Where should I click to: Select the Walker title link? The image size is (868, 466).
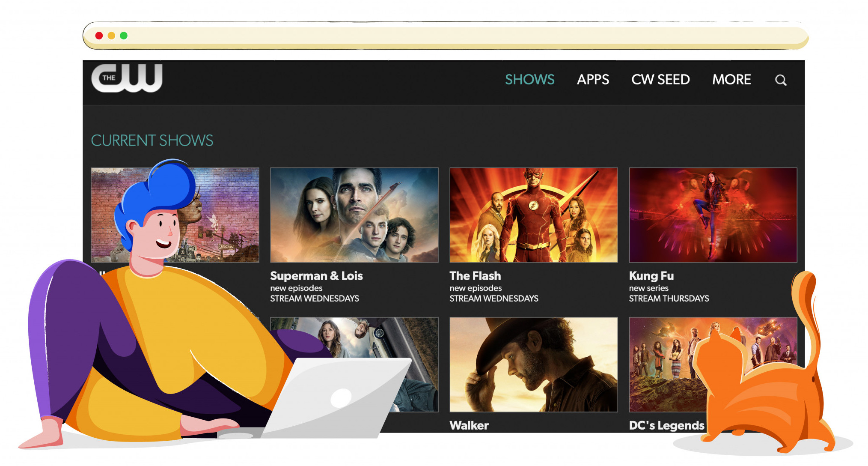[x=469, y=425]
